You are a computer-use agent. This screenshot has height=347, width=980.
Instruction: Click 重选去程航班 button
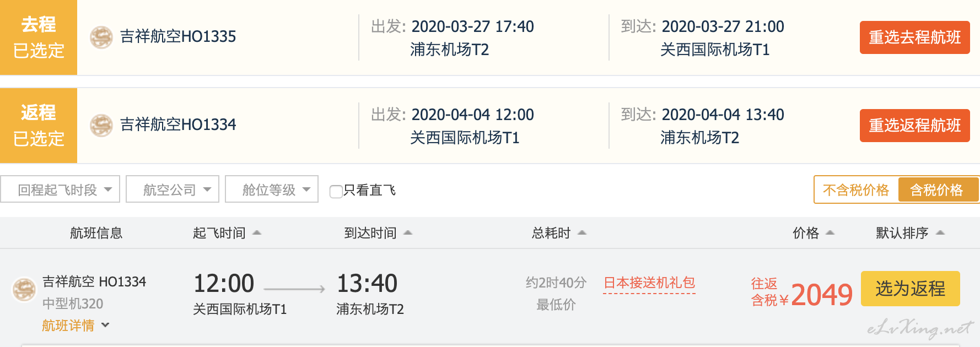[x=915, y=37]
